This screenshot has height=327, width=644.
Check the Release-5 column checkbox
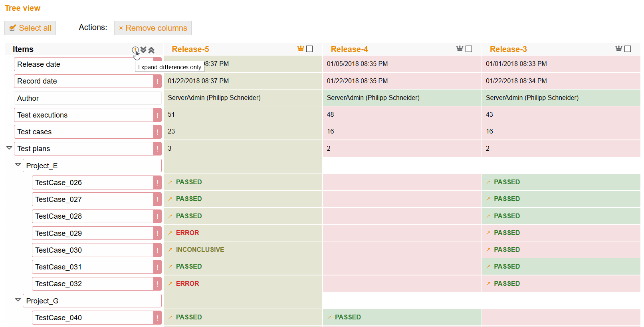coord(309,49)
